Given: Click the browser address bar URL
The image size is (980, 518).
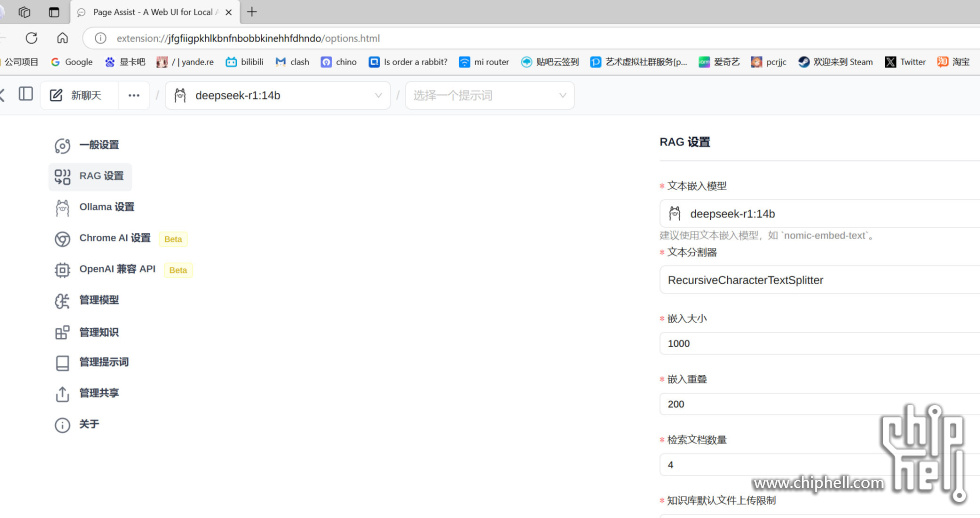Looking at the screenshot, I should (x=248, y=38).
